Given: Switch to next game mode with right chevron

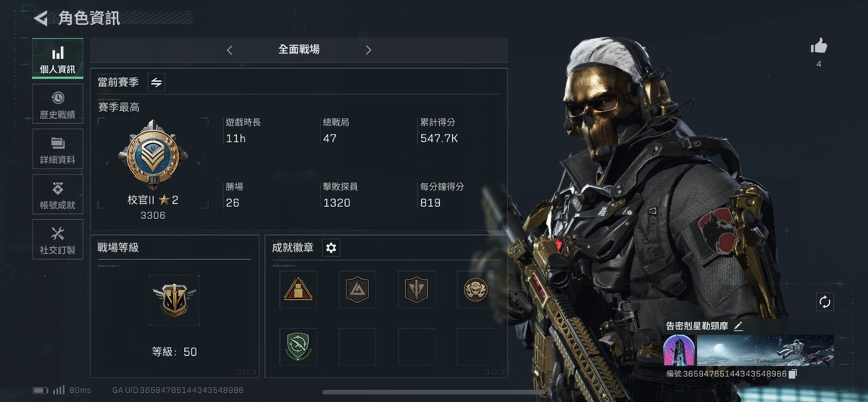Looking at the screenshot, I should coord(368,50).
